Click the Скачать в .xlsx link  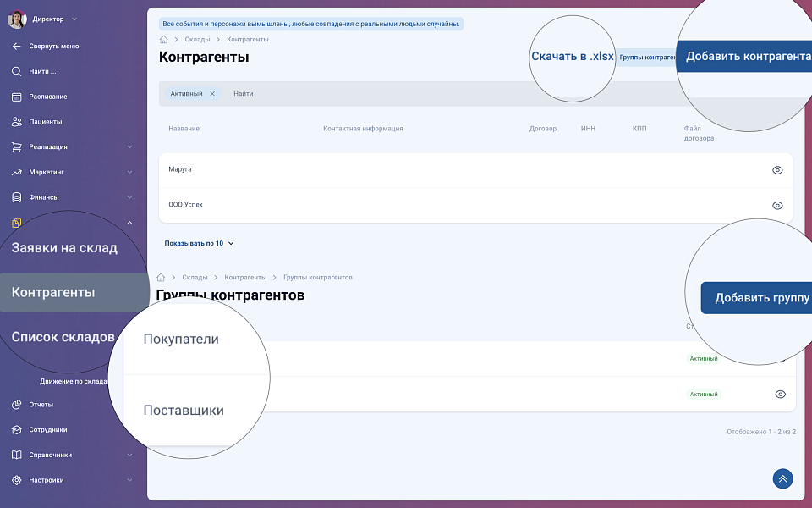[572, 57]
